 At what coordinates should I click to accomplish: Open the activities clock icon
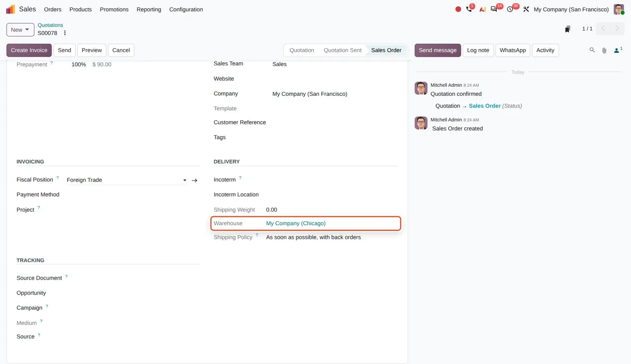coord(510,9)
